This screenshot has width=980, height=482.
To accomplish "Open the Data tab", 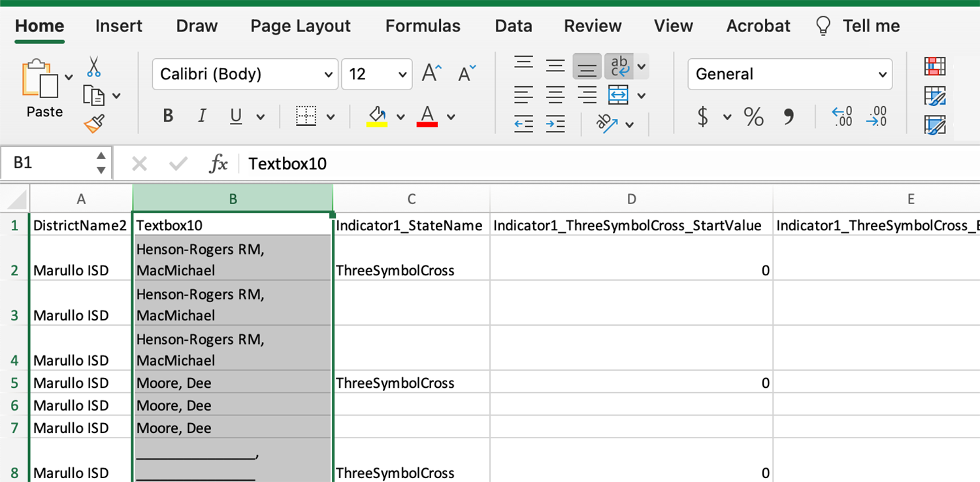I will click(x=514, y=26).
